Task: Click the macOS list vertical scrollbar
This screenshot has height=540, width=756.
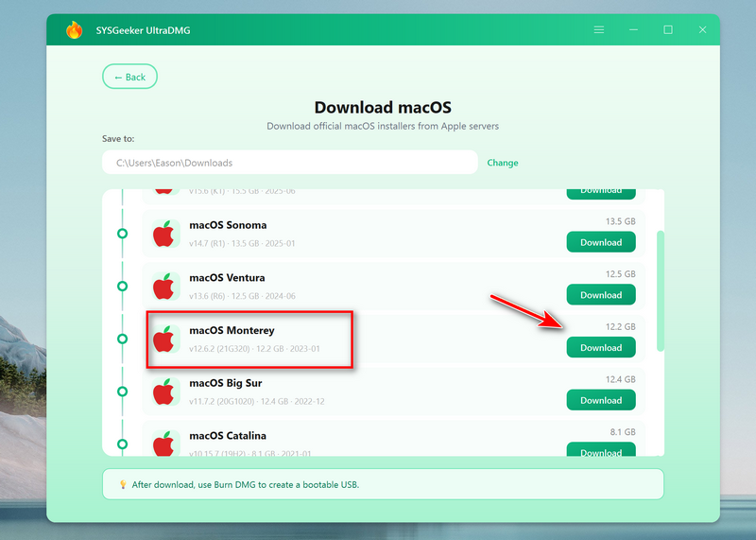Action: point(661,291)
